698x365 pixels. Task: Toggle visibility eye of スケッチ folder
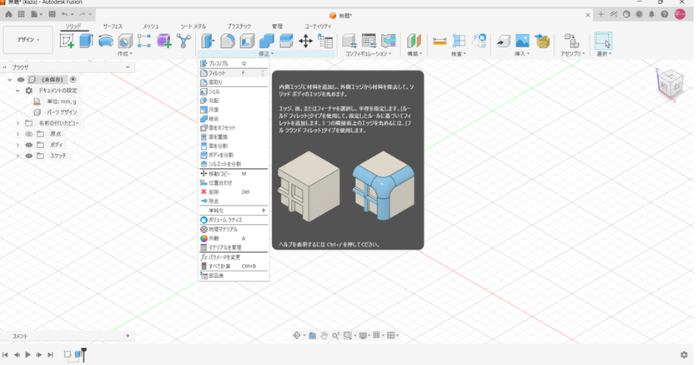coord(29,156)
